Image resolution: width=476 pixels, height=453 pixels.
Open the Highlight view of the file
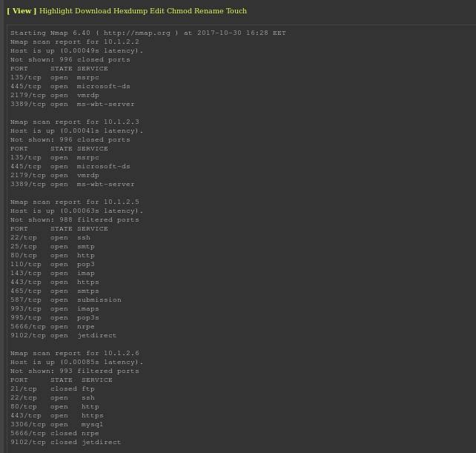point(58,11)
